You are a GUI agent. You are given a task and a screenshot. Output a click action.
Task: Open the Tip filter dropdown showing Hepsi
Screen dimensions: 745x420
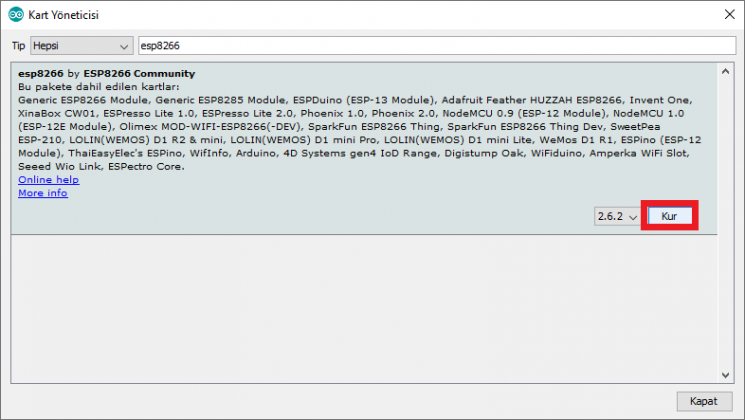pyautogui.click(x=81, y=46)
